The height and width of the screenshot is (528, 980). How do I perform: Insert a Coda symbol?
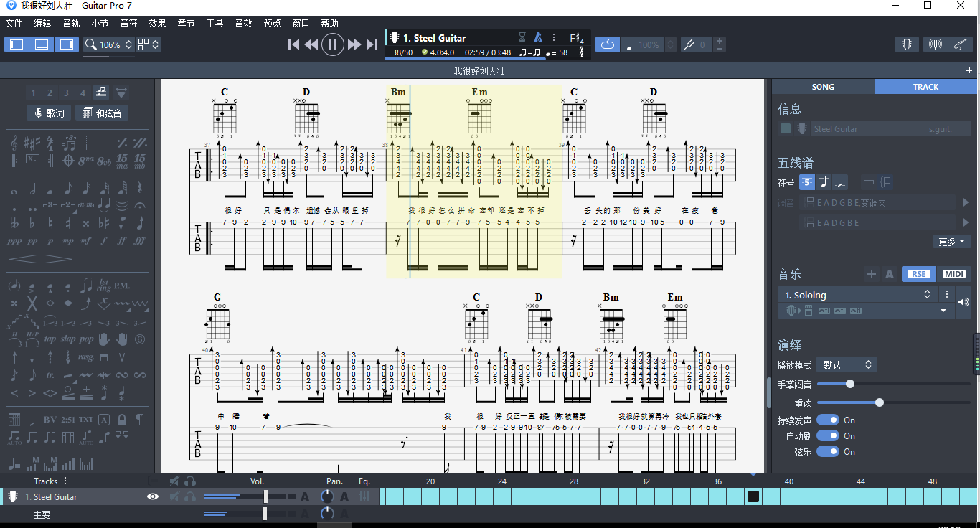tap(69, 159)
